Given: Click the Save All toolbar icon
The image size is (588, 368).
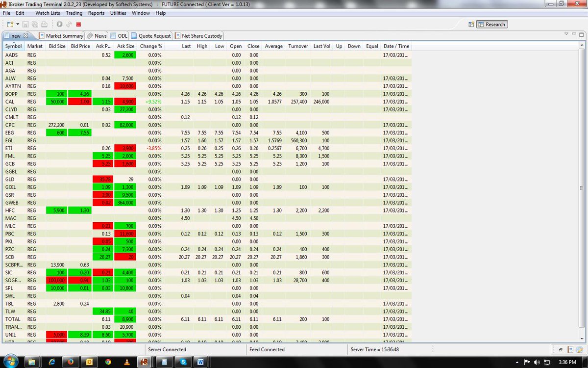Looking at the screenshot, I should coord(35,24).
